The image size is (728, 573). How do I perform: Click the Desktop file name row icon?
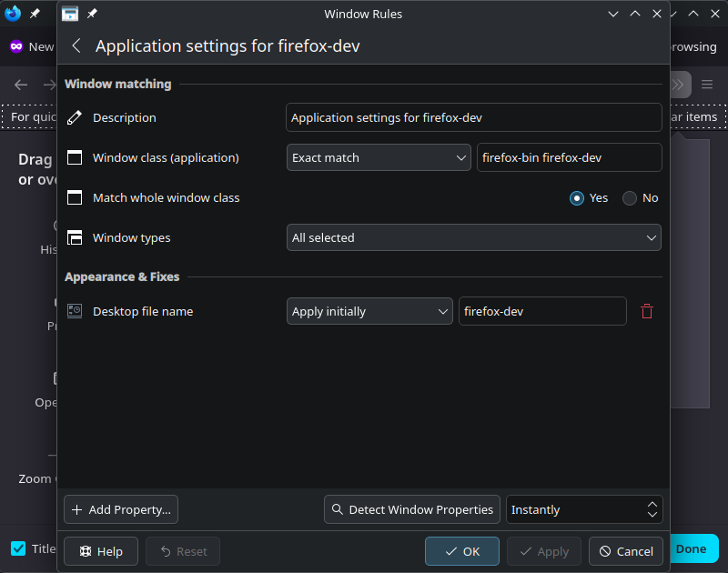pyautogui.click(x=75, y=311)
